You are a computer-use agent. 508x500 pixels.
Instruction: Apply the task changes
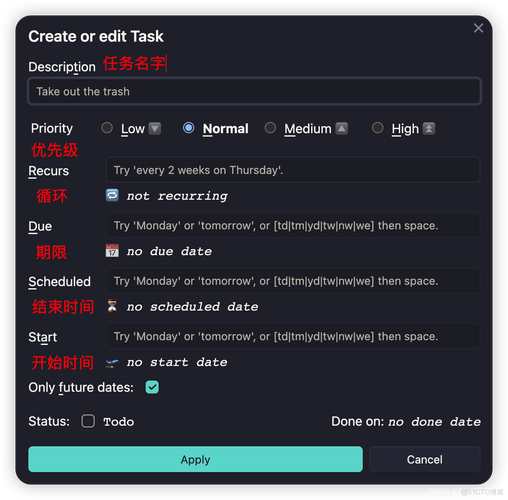pos(195,459)
